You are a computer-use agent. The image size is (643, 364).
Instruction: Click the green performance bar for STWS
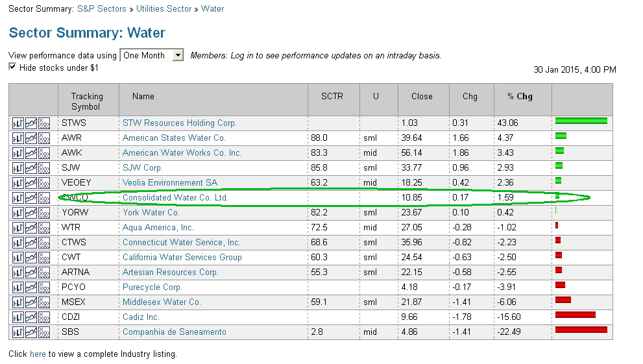[581, 121]
